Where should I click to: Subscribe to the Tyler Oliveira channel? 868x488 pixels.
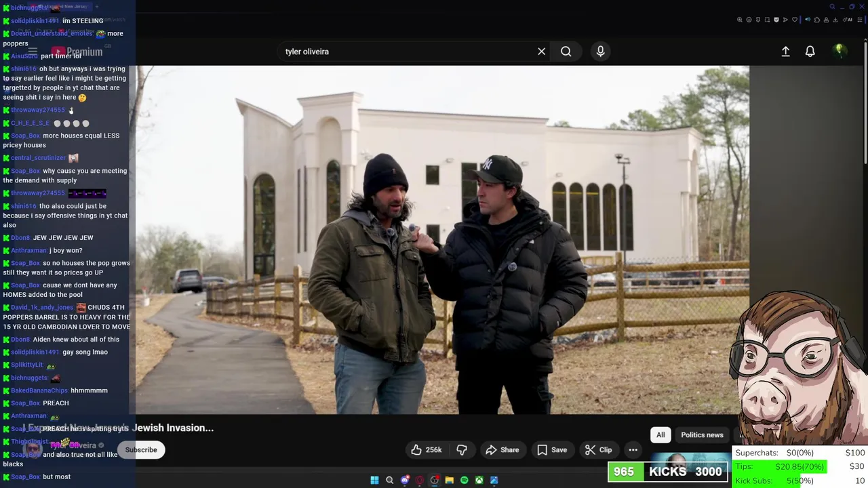141,449
